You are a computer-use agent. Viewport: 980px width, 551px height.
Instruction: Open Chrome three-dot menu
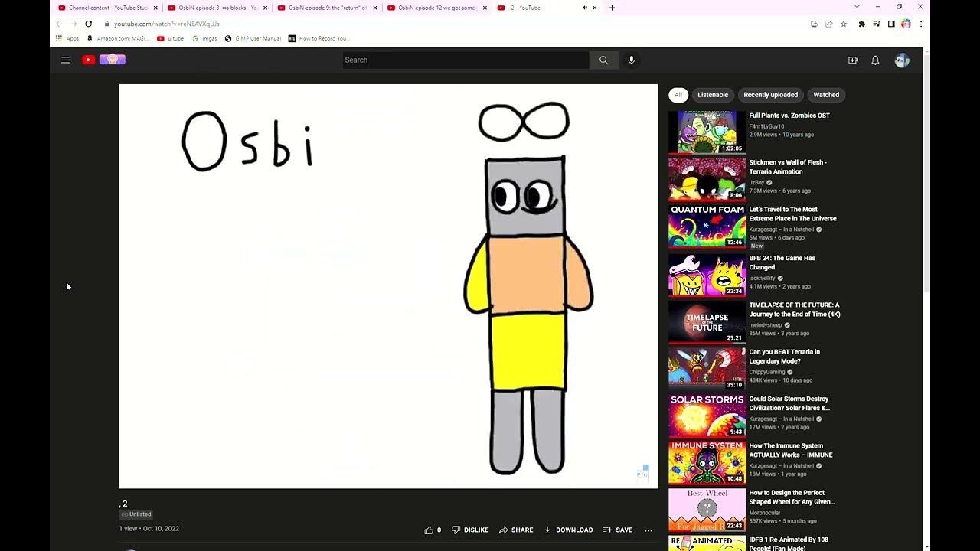920,24
